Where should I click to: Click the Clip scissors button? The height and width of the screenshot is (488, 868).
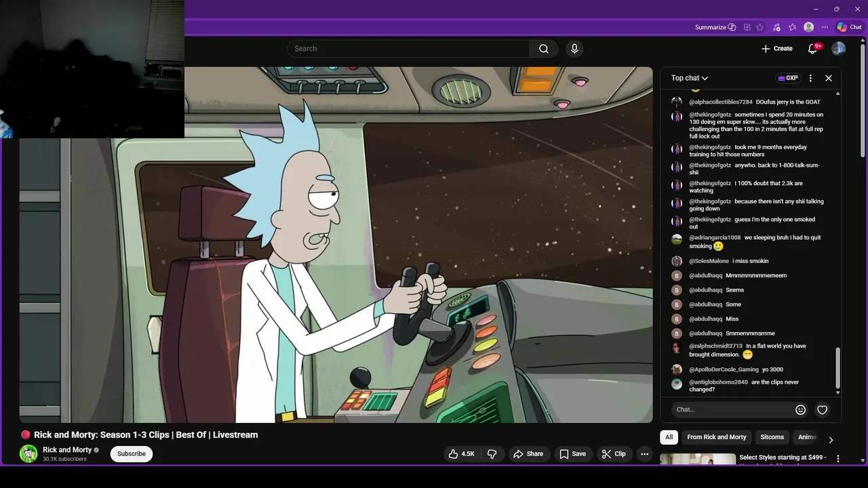[x=614, y=454]
